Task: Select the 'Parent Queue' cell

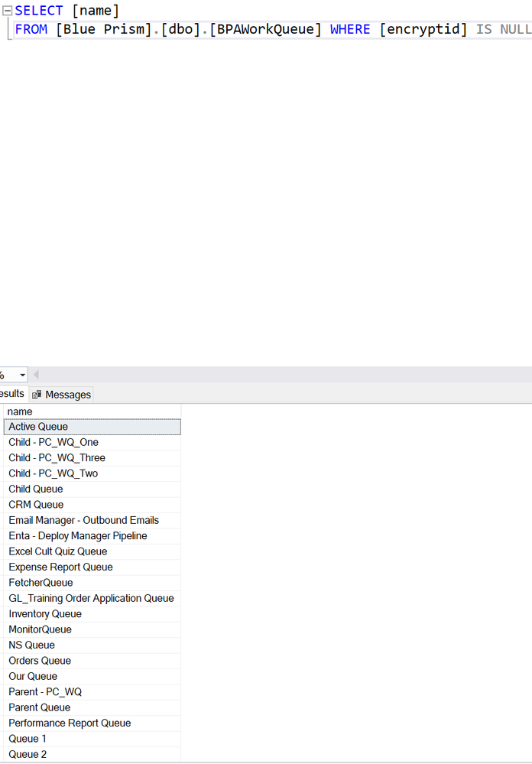Action: point(92,707)
